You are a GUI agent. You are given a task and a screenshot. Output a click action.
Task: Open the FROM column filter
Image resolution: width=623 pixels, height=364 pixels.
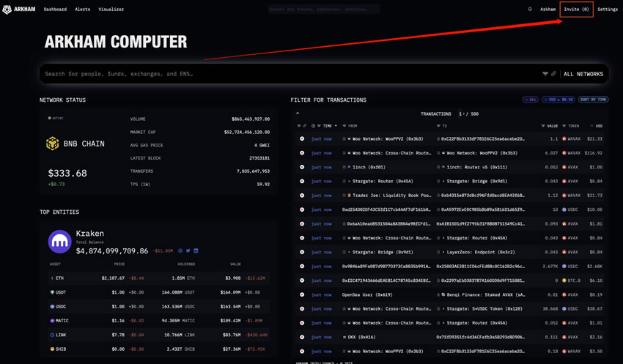click(344, 126)
